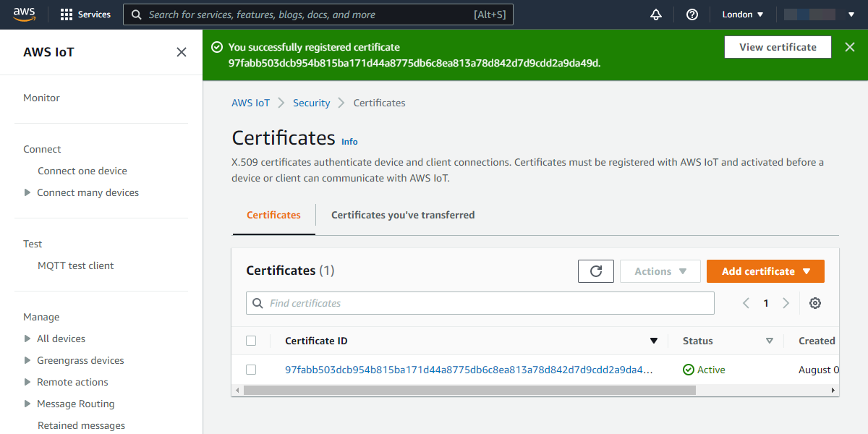Open the help question mark icon
Screen dimensions: 868x434
click(x=692, y=14)
